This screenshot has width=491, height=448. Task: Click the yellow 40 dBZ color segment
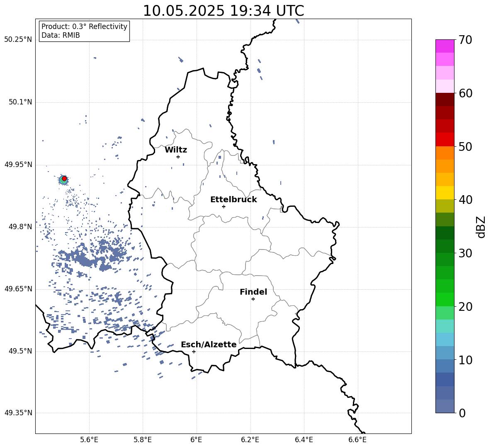445,193
